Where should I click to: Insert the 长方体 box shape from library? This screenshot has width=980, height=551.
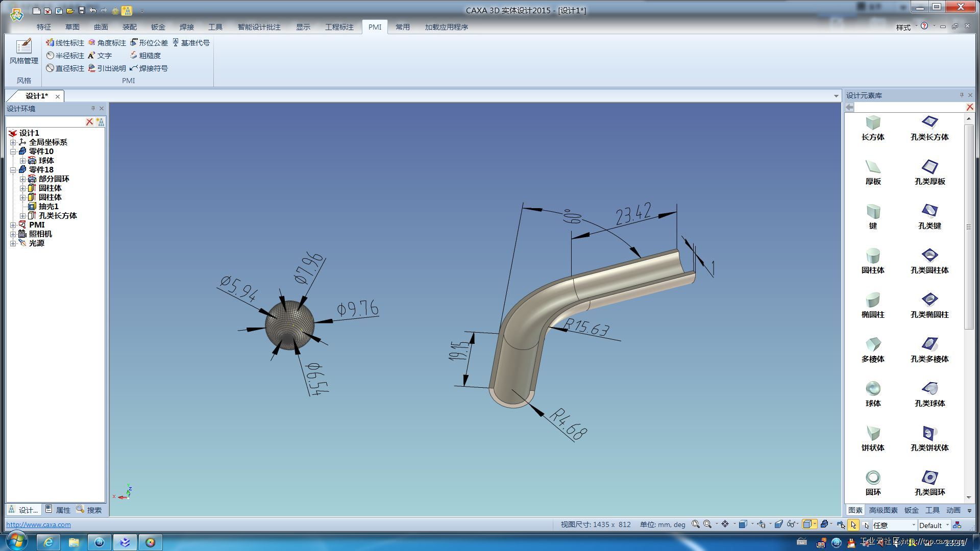coord(873,128)
